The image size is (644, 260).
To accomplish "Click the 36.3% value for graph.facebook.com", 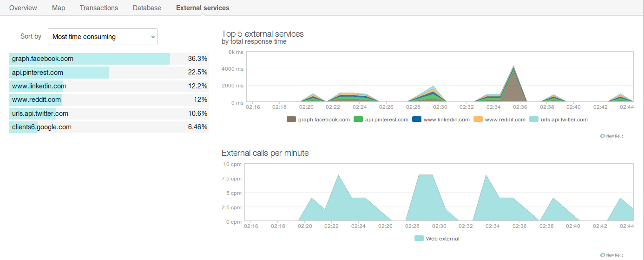I will 197,59.
